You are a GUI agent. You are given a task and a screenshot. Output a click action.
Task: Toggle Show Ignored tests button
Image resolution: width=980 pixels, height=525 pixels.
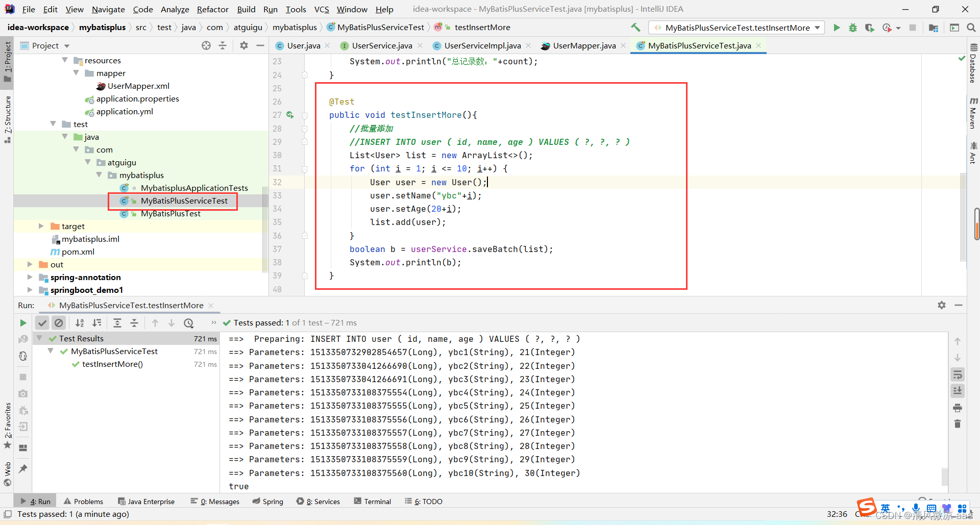(59, 323)
